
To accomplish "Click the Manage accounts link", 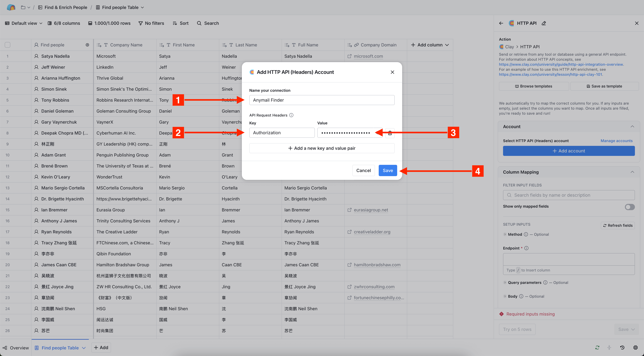I will tap(616, 141).
